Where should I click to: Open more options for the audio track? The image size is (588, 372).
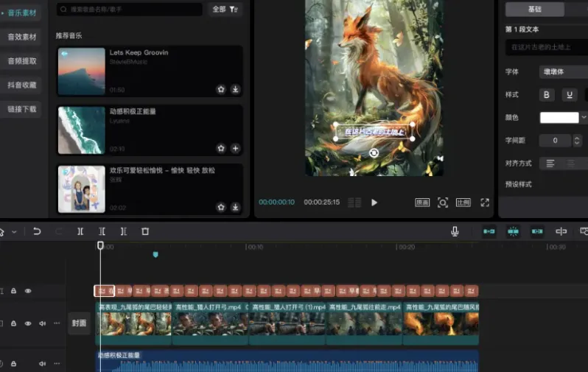click(57, 363)
